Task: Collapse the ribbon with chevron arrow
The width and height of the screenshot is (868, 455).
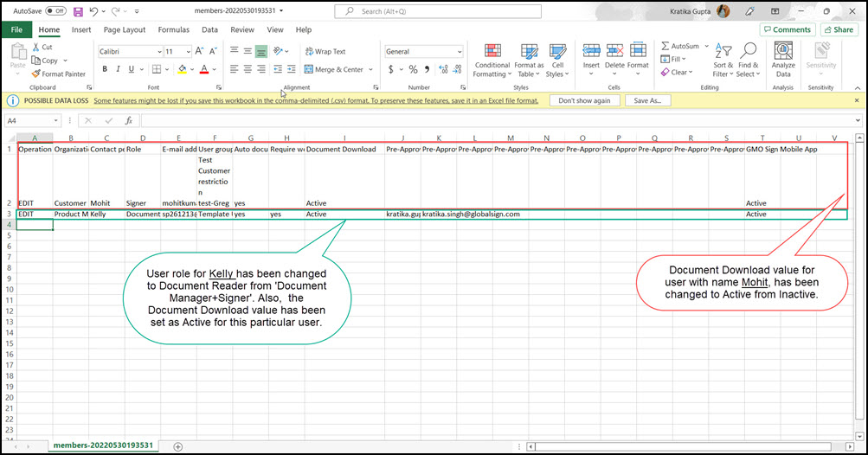Action: coord(857,88)
